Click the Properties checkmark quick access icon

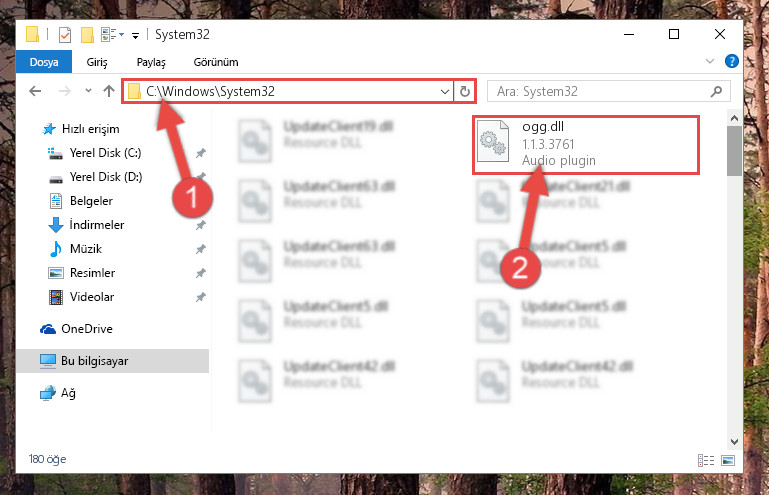(x=65, y=35)
